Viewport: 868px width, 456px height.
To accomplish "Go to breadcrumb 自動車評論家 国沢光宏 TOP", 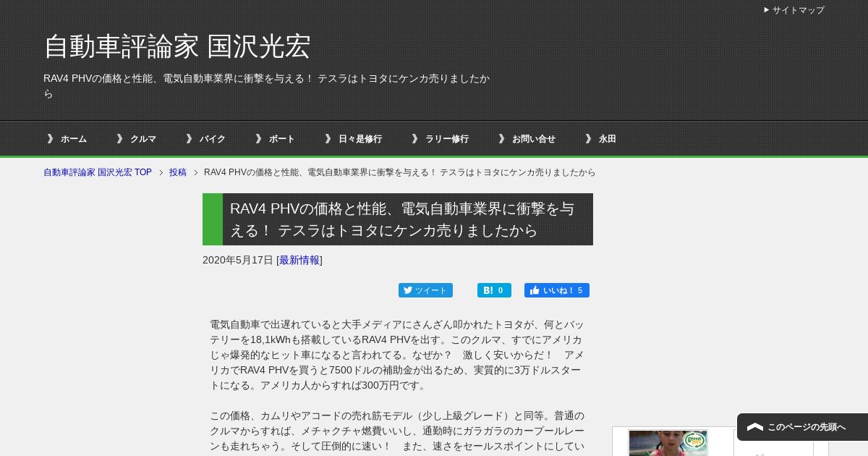I will pyautogui.click(x=98, y=172).
